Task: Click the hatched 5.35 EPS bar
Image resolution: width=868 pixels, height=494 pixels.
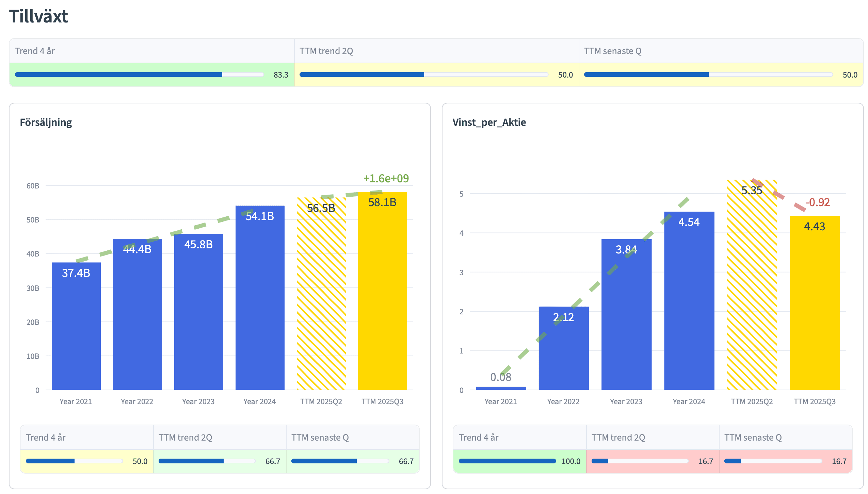Action: (x=752, y=285)
